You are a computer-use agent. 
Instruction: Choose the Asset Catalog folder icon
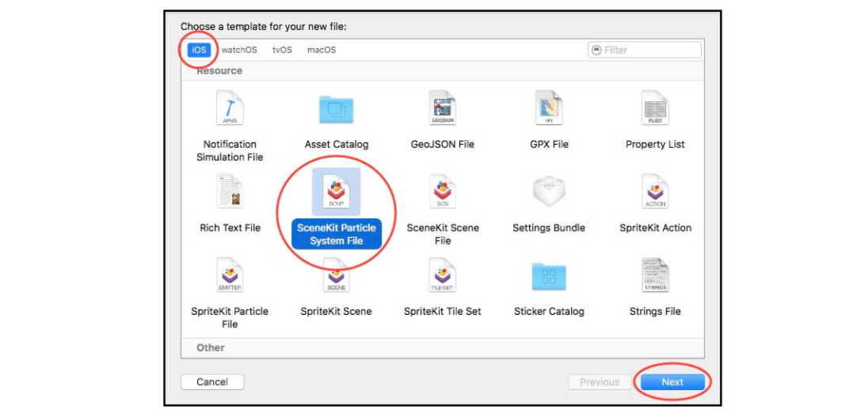(336, 109)
